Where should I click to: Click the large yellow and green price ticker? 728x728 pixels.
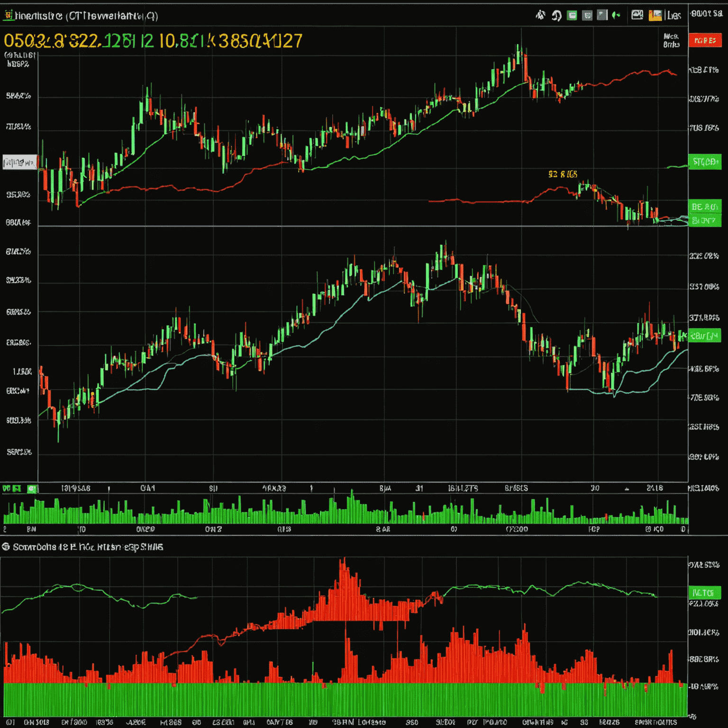(x=153, y=41)
